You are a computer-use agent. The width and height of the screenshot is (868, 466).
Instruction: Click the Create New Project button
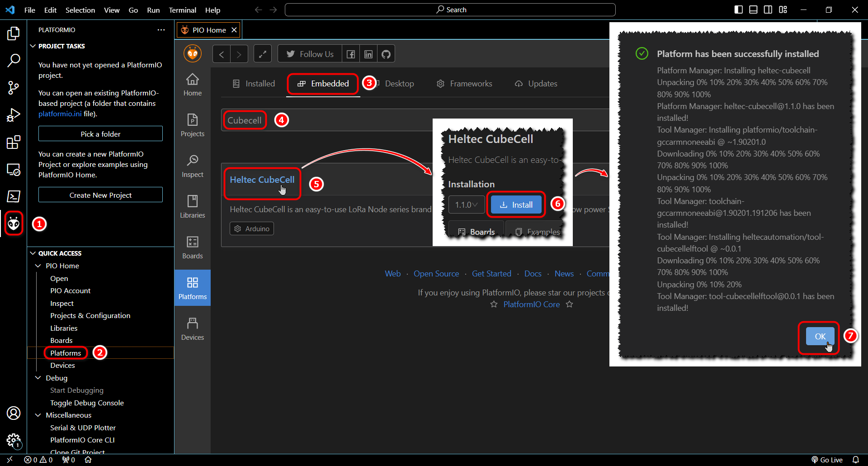pyautogui.click(x=100, y=195)
